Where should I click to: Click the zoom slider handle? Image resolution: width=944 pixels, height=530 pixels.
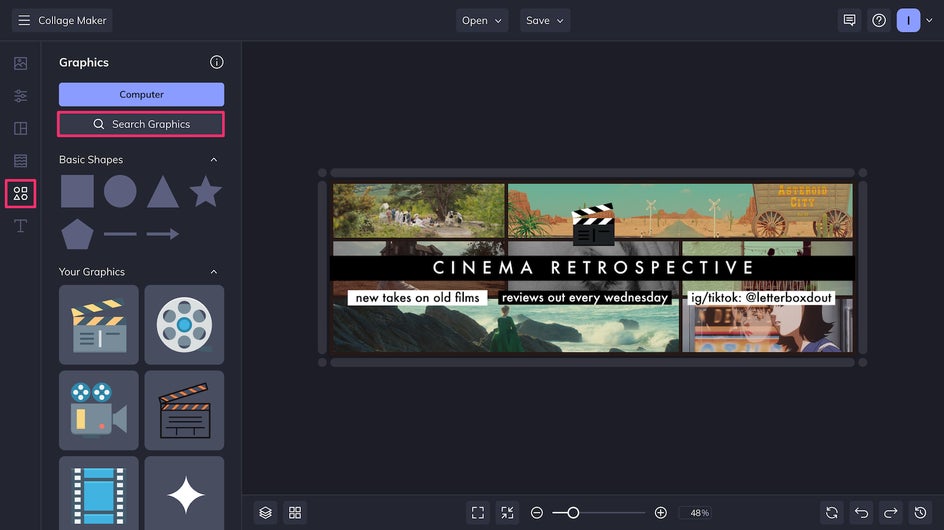(573, 512)
